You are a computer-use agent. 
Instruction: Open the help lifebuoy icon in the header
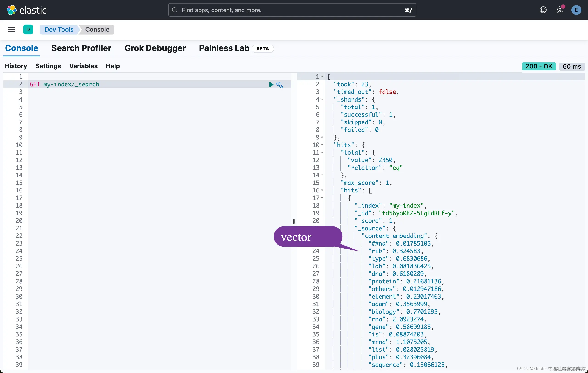tap(543, 10)
